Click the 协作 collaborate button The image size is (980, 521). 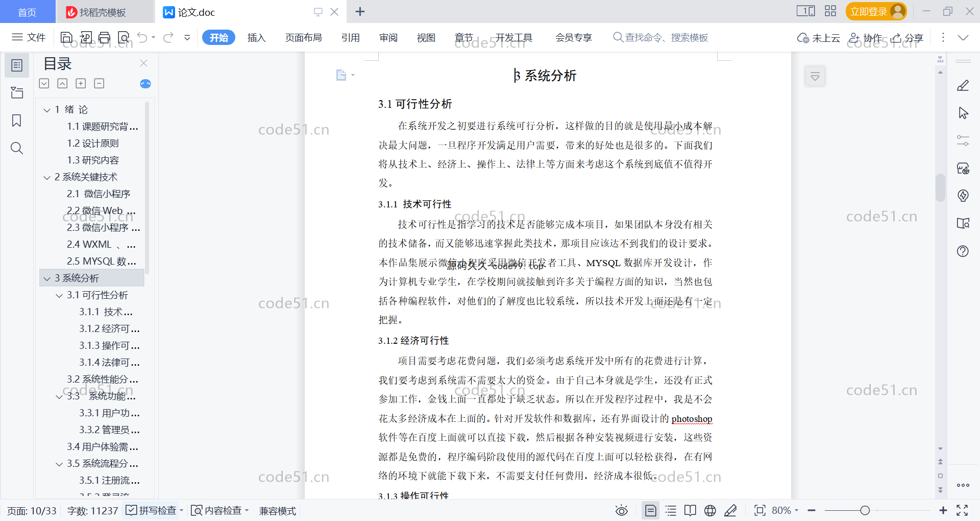click(866, 37)
